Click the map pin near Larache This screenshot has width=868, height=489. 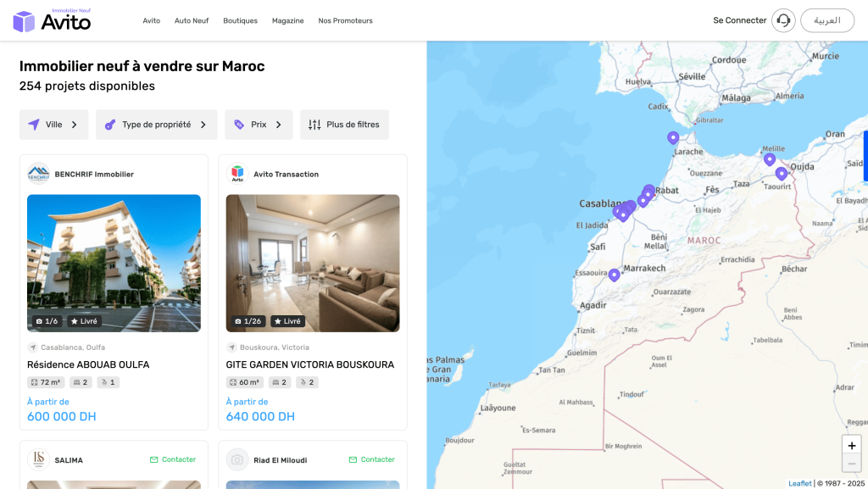point(673,137)
